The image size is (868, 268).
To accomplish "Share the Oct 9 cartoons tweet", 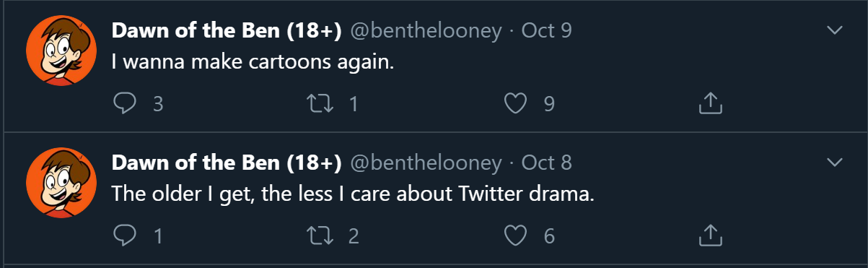I will (710, 103).
